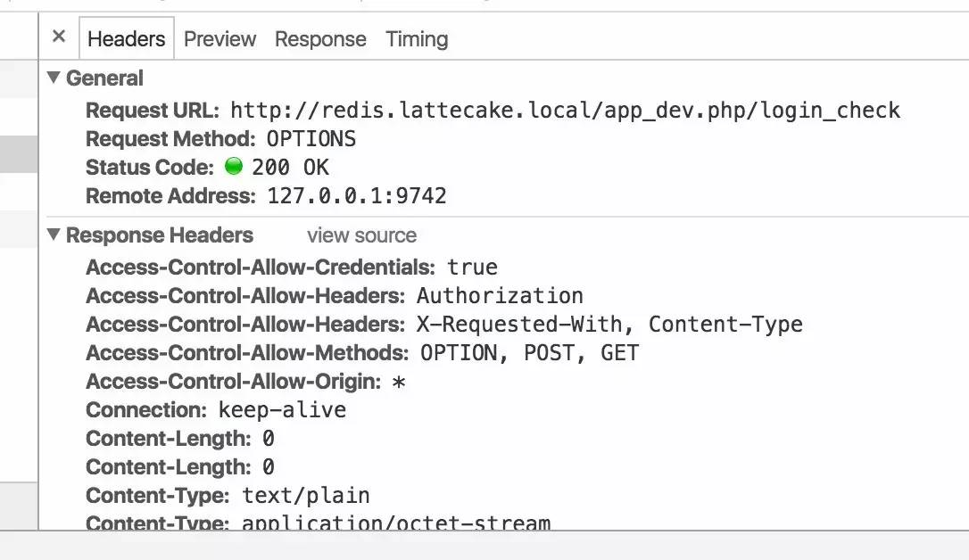Screen dimensions: 969x560
Task: Switch to the Headers tab
Action: click(127, 39)
